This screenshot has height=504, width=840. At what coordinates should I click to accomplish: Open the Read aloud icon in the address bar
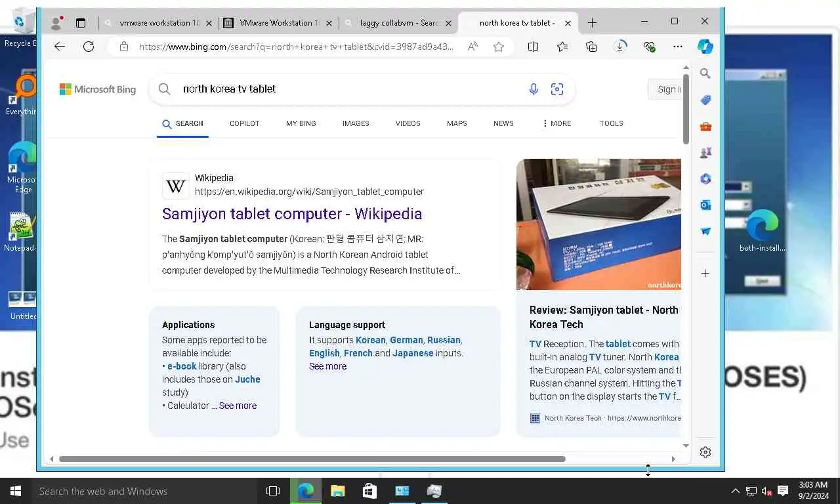472,47
